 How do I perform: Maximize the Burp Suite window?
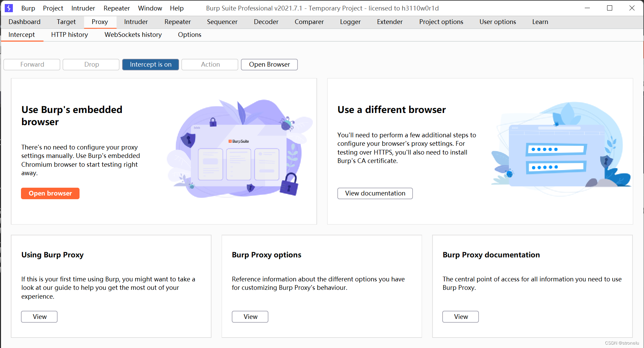click(610, 8)
